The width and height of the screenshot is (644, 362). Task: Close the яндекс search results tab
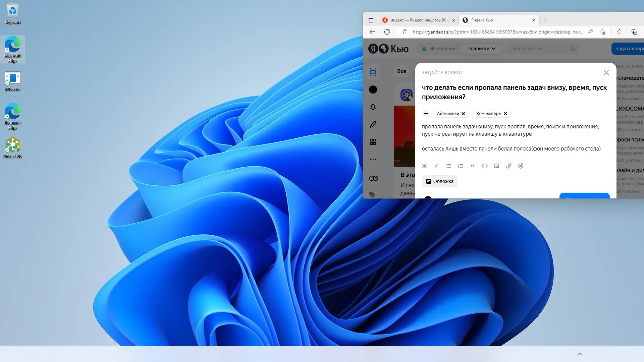click(453, 20)
